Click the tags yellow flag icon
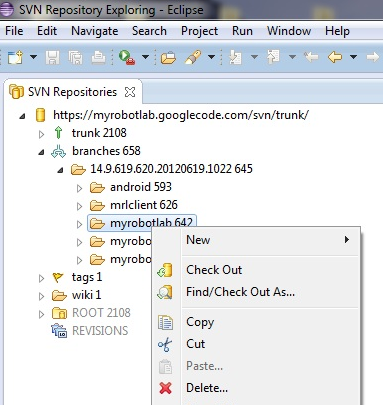Image resolution: width=383 pixels, height=405 pixels. [x=58, y=277]
